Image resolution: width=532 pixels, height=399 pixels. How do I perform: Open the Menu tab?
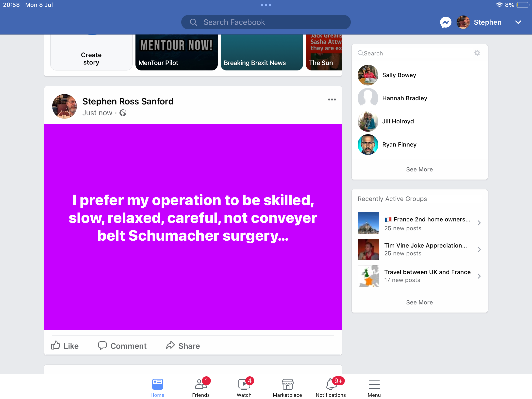(x=374, y=387)
